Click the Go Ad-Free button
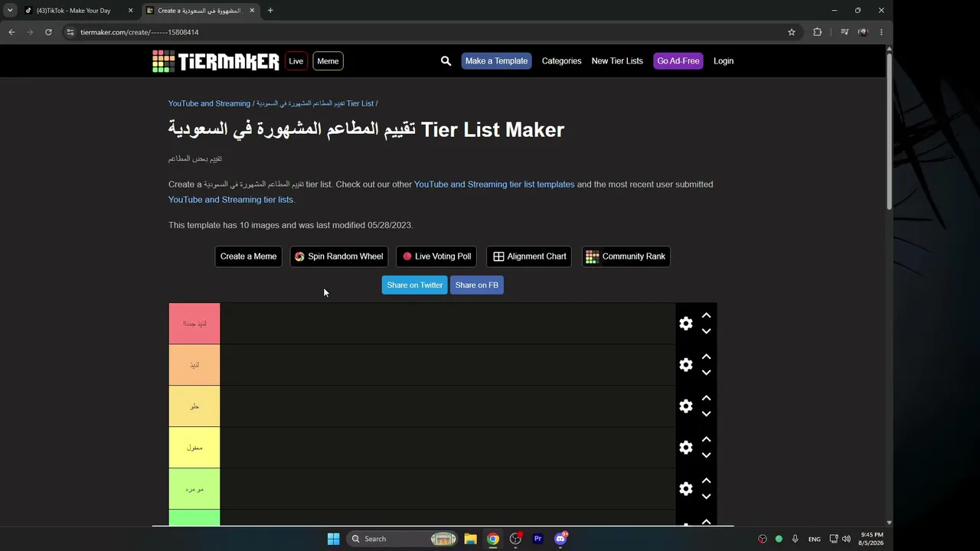The height and width of the screenshot is (551, 980). coord(678,61)
